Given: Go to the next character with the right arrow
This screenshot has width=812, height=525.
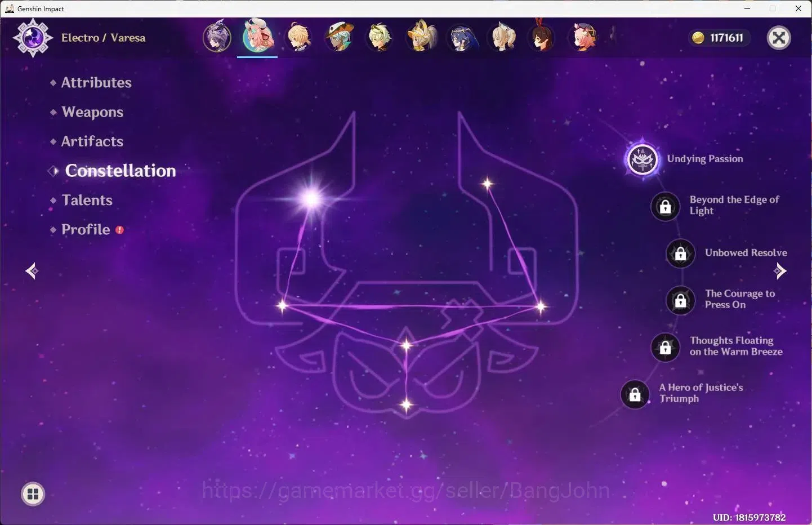Looking at the screenshot, I should 780,271.
